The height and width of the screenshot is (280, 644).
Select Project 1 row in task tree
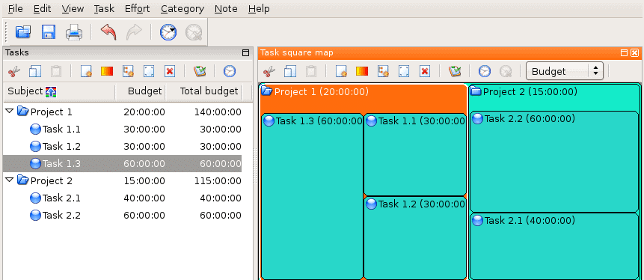[x=123, y=112]
